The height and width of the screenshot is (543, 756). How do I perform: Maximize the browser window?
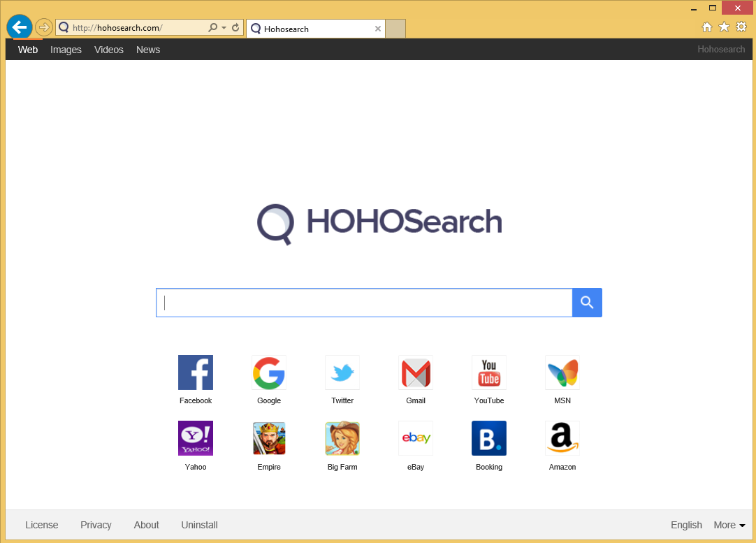point(713,8)
